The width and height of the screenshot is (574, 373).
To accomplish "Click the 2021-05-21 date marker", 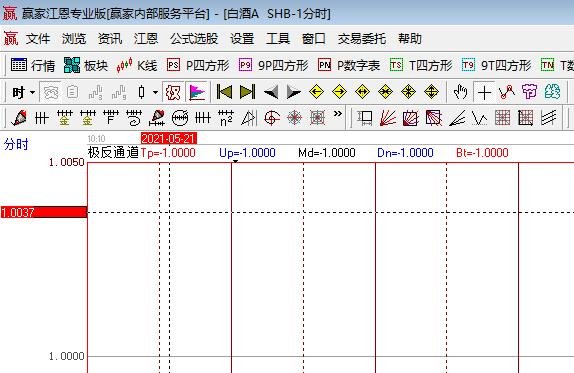I will coord(169,138).
